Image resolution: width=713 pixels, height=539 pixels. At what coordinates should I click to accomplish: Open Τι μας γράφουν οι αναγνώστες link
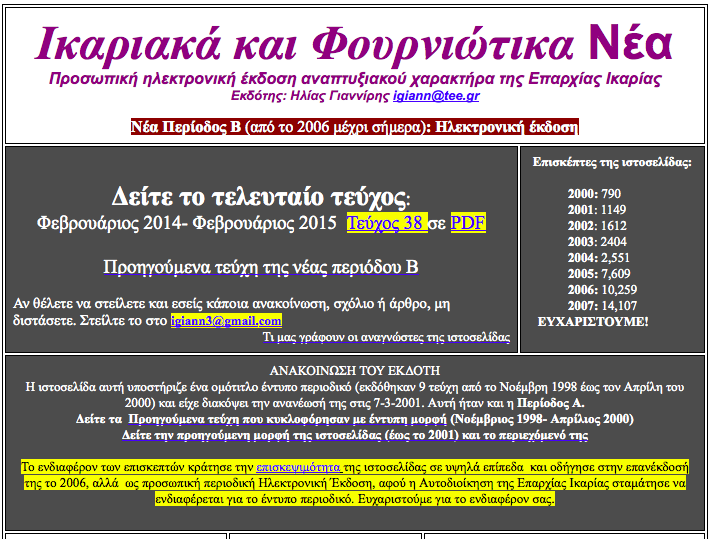(386, 337)
